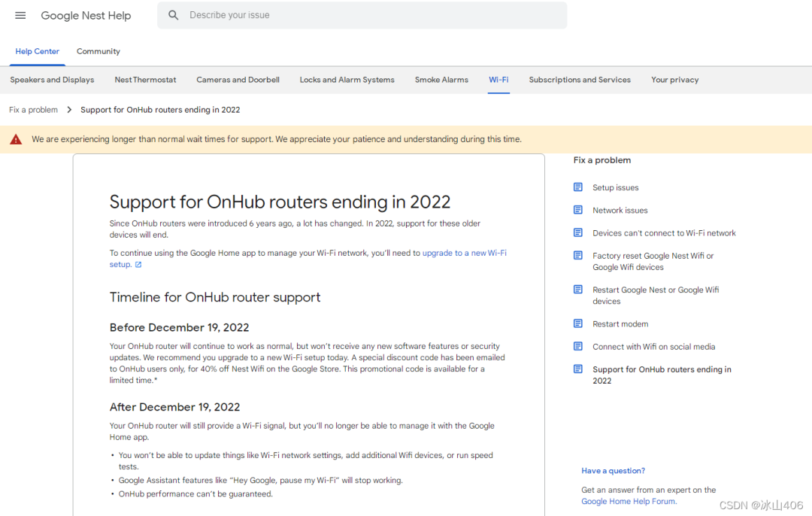
Task: Switch to the Community tab
Action: (98, 51)
